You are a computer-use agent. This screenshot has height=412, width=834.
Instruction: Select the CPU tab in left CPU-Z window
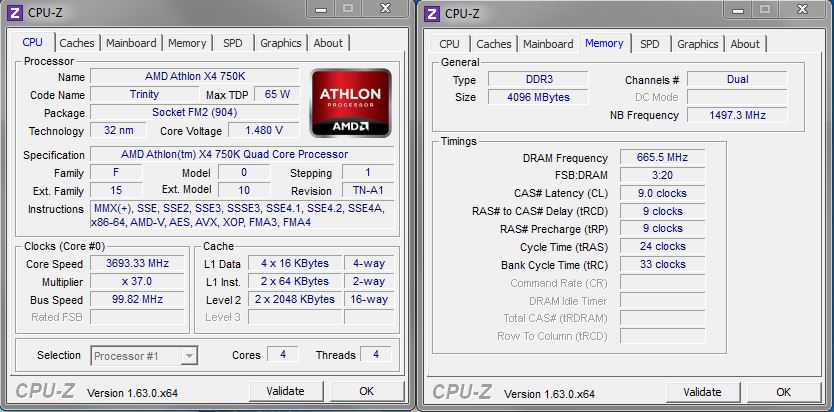tap(32, 42)
